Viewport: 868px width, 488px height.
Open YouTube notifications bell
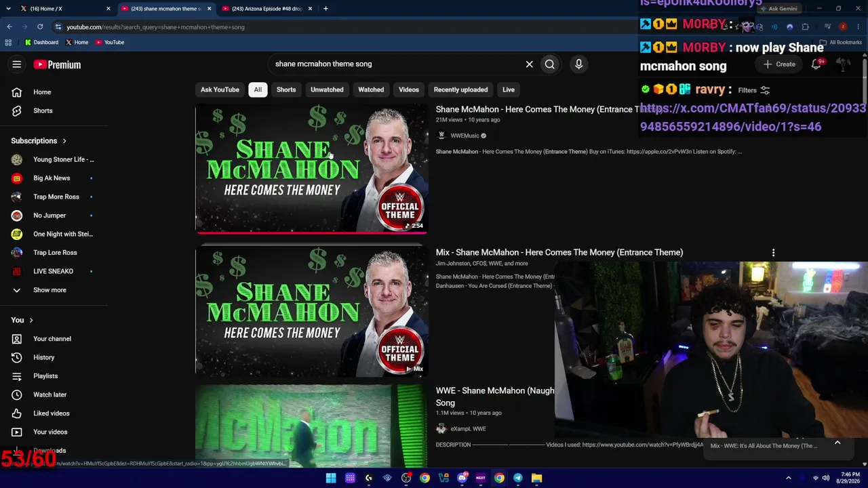point(816,64)
